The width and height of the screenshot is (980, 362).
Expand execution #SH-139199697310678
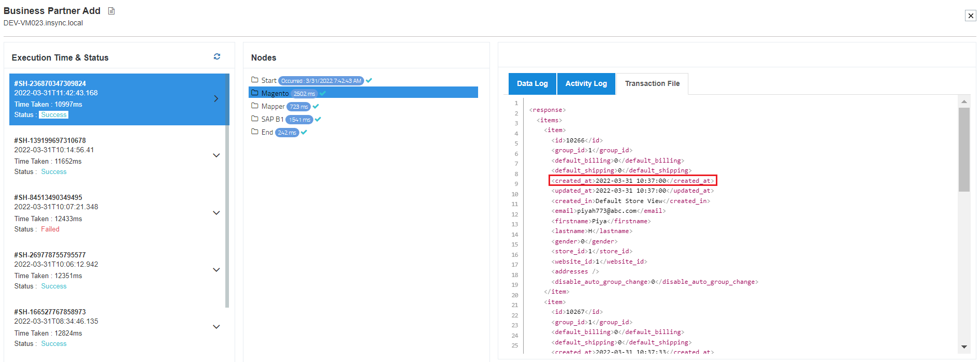(217, 155)
